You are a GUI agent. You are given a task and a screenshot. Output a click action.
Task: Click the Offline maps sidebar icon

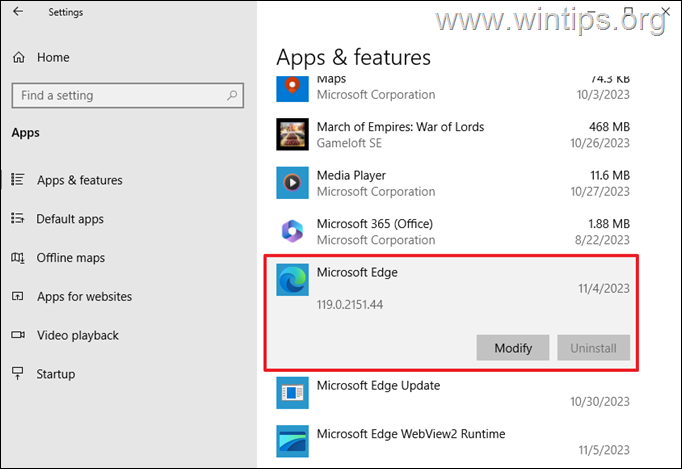pos(18,258)
